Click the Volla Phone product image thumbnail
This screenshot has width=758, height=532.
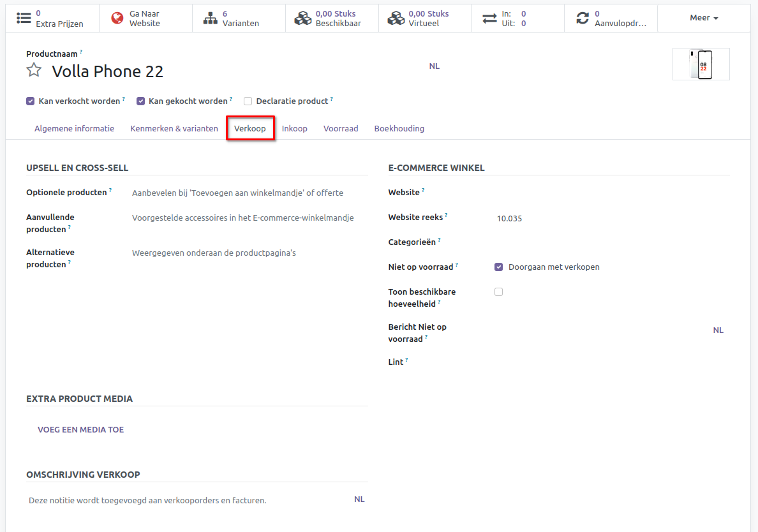701,64
